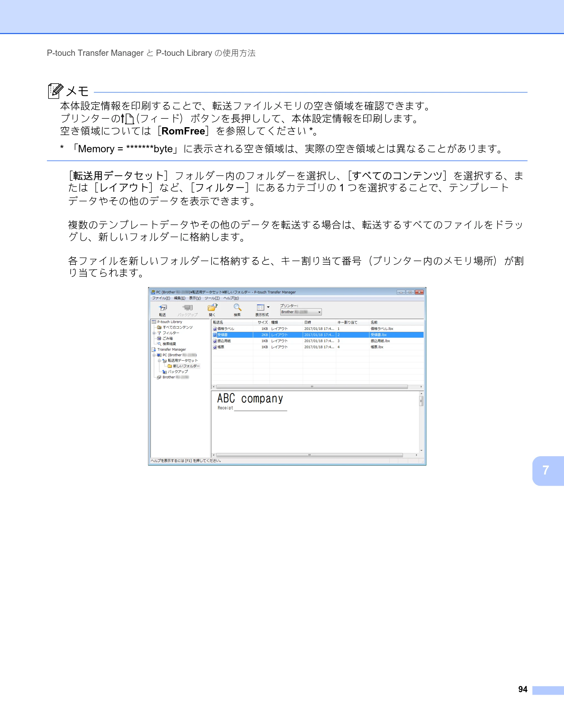Open the ファイル(F) menu
Image resolution: width=564 pixels, height=728 pixels.
(x=161, y=298)
